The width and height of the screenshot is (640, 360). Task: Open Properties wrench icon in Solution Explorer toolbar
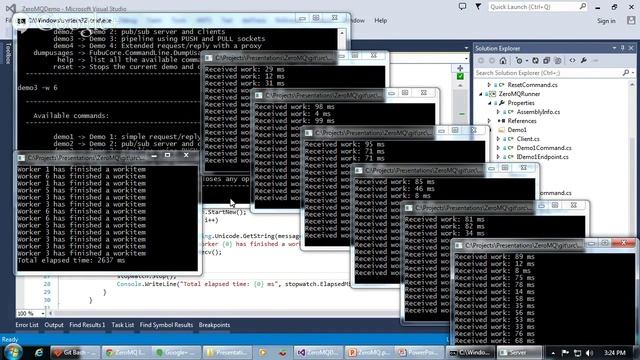pos(584,60)
